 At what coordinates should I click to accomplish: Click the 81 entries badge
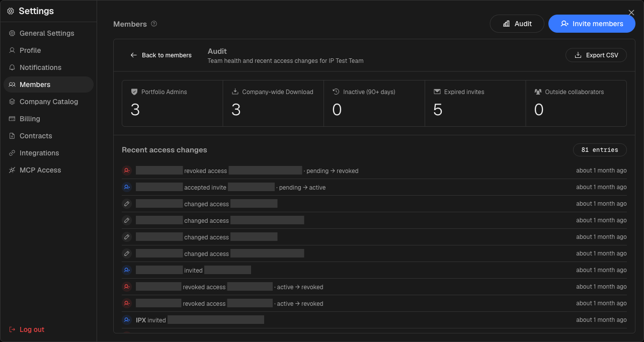[x=600, y=150]
